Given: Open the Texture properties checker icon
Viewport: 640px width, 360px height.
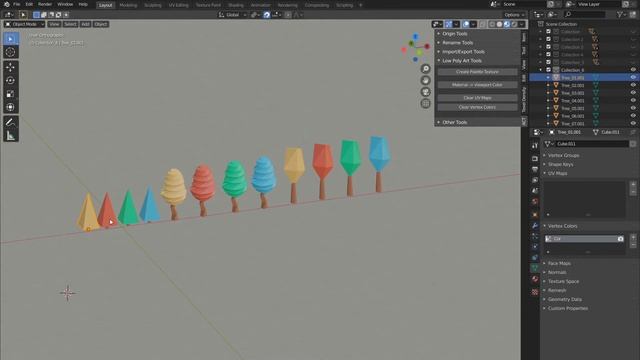Looking at the screenshot, I should click(x=535, y=292).
